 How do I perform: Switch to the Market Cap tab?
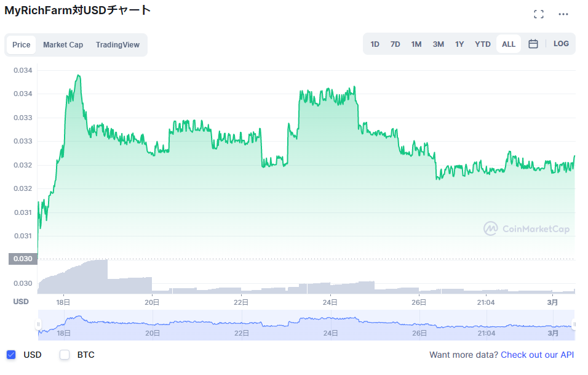tap(63, 45)
